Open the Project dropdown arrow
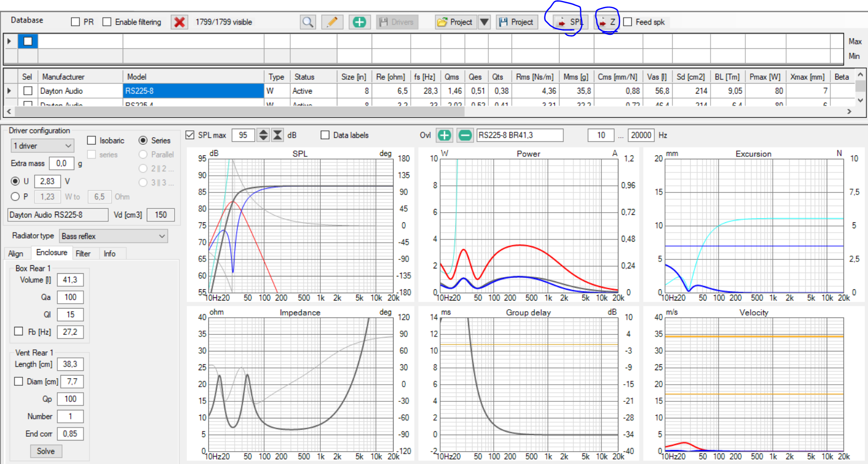The width and height of the screenshot is (868, 464). click(x=484, y=22)
